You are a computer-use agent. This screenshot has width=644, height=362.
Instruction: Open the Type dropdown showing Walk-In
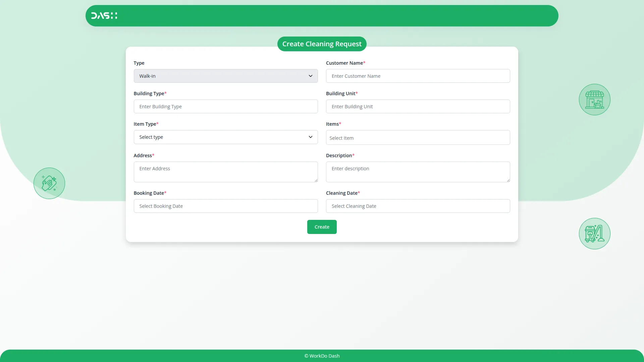point(225,76)
